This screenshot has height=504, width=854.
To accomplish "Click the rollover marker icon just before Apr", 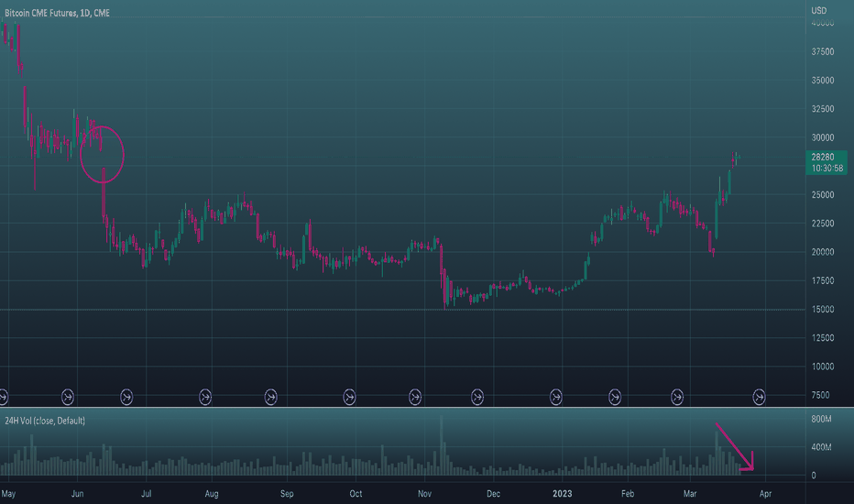I will click(x=760, y=397).
